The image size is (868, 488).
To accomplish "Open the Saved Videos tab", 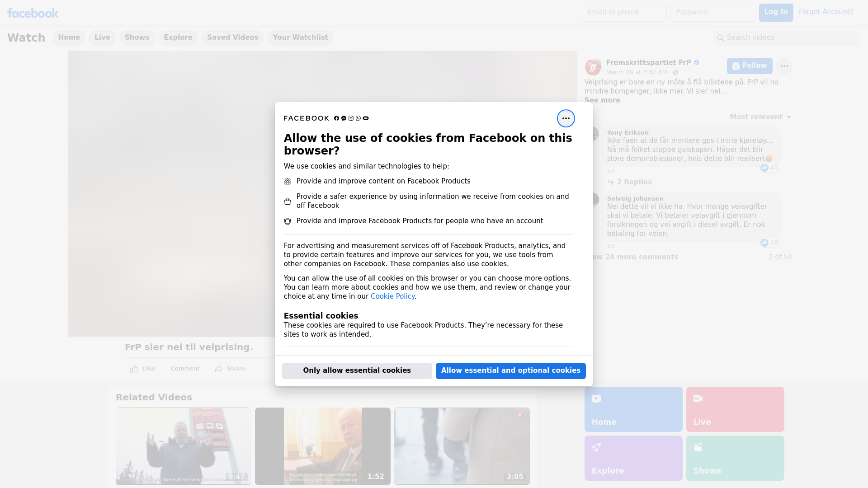I will coord(233,38).
